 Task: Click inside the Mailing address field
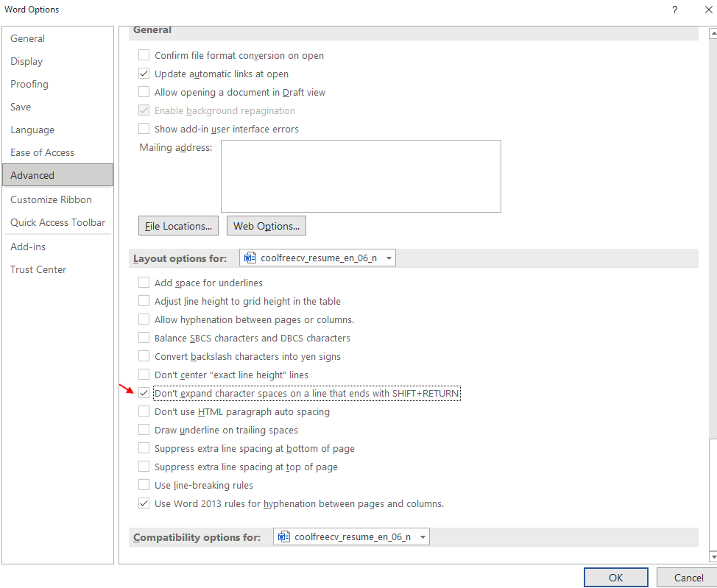361,176
